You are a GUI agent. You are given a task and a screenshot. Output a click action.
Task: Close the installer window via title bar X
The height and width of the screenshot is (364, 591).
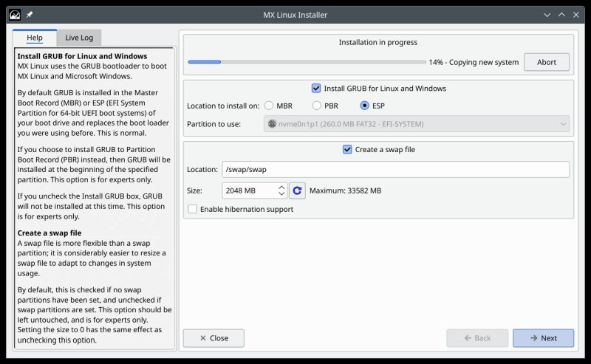click(576, 15)
